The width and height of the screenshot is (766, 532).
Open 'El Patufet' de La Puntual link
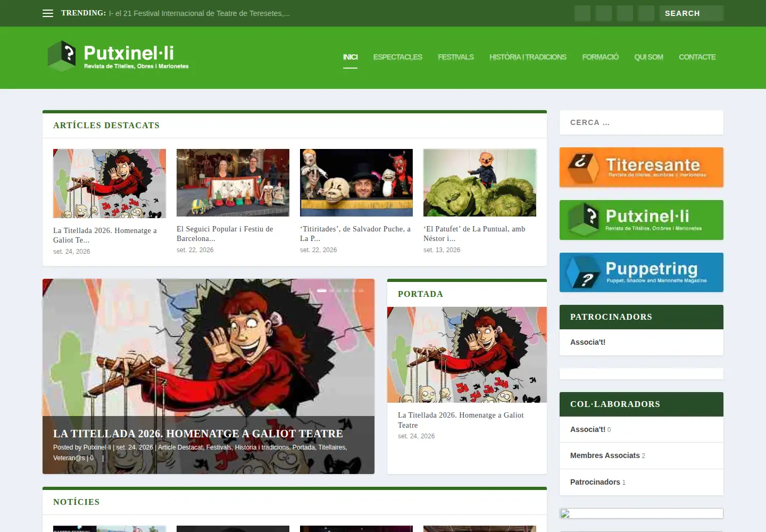[x=474, y=234]
